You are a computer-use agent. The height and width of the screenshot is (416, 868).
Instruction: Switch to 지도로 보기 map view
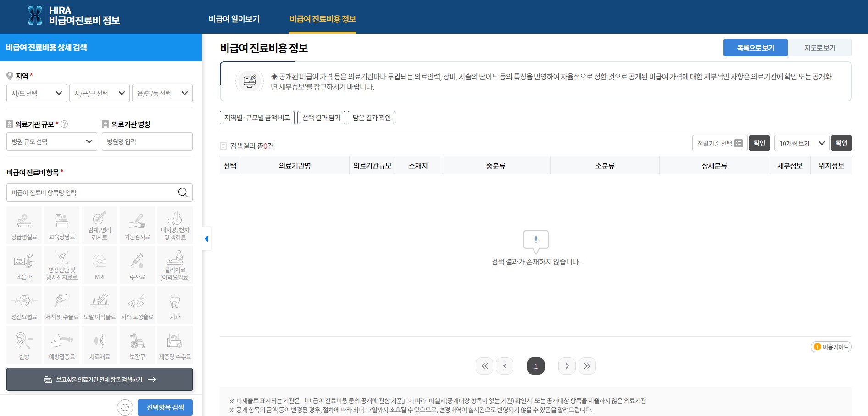[x=819, y=47]
